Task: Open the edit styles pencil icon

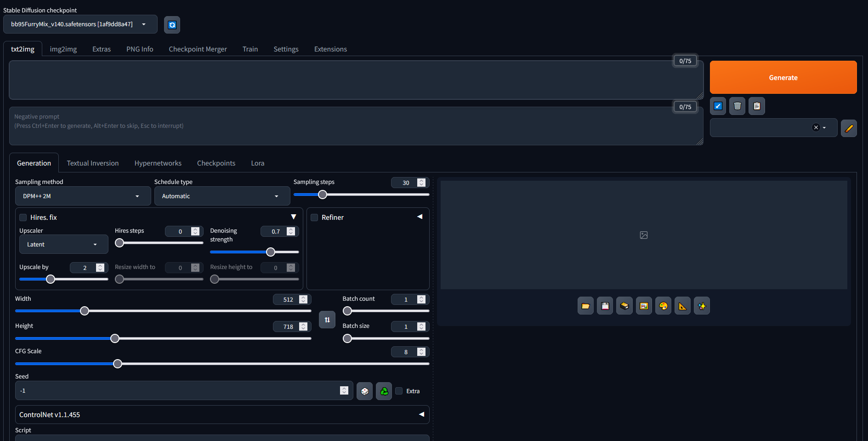Action: 849,128
